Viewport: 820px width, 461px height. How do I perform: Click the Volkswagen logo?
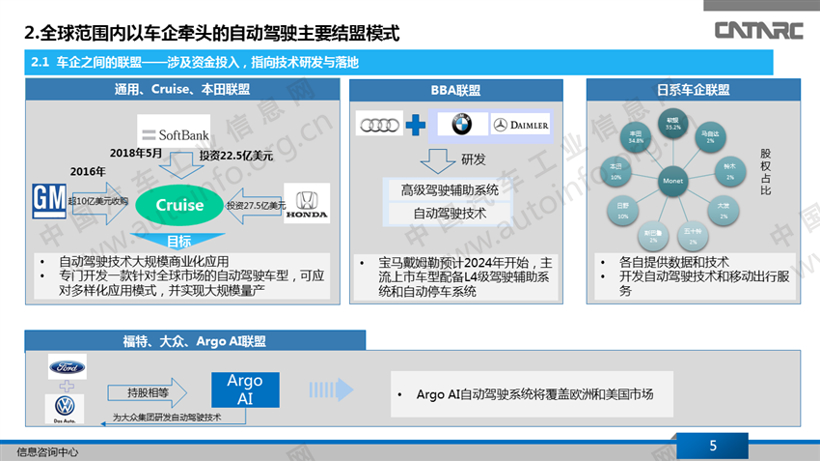tap(65, 409)
